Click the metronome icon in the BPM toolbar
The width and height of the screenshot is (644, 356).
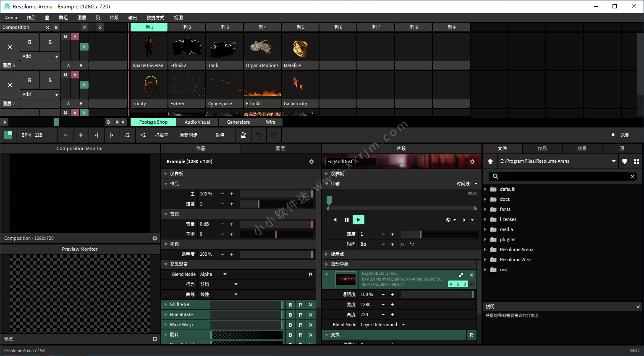(x=243, y=135)
